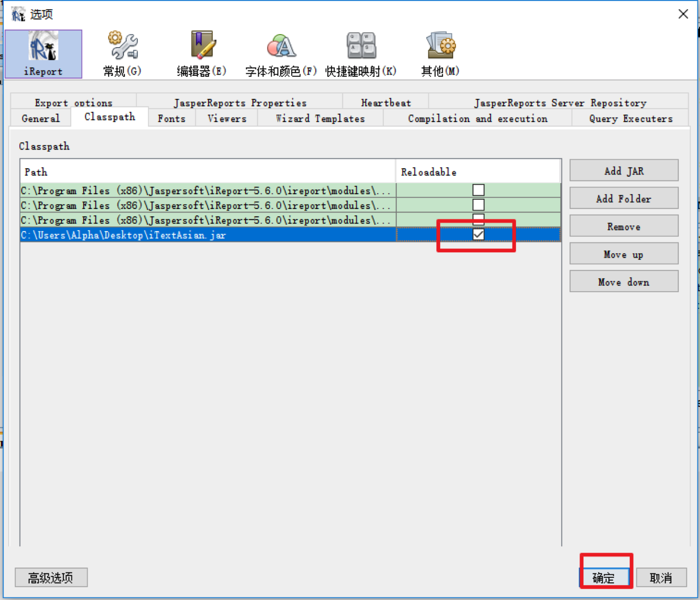Untick the Reloadable checkbox for iTextAsian.jar
This screenshot has width=700, height=600.
coord(478,234)
